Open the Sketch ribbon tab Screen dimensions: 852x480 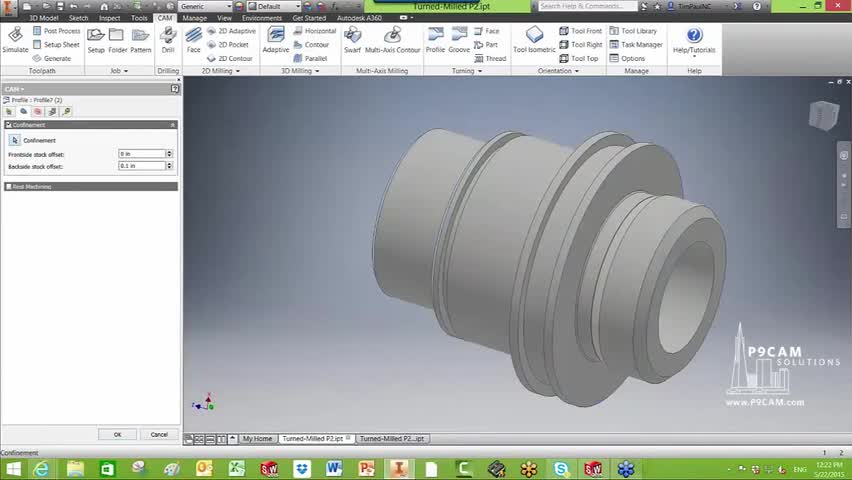(x=78, y=18)
